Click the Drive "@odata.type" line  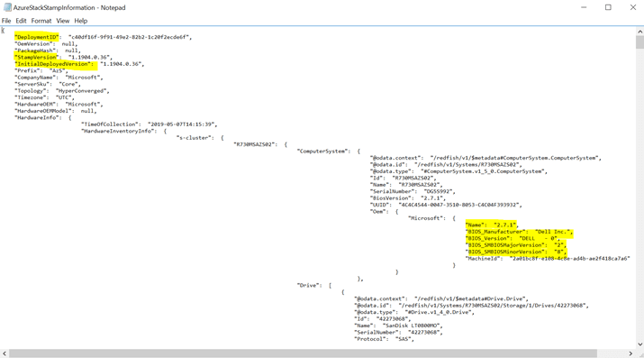click(x=414, y=312)
